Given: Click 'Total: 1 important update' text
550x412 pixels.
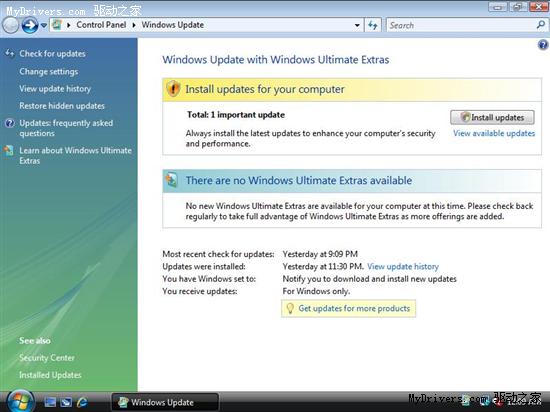Looking at the screenshot, I should coord(236,115).
